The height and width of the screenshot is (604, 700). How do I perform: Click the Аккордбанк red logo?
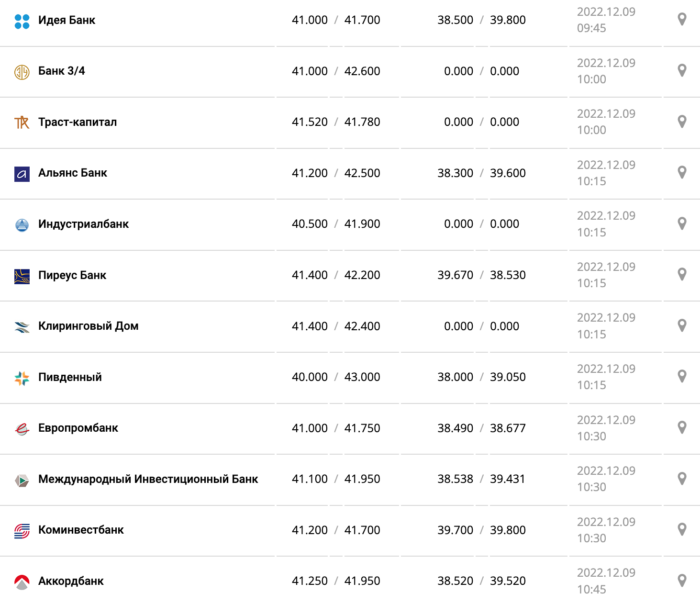pos(22,582)
